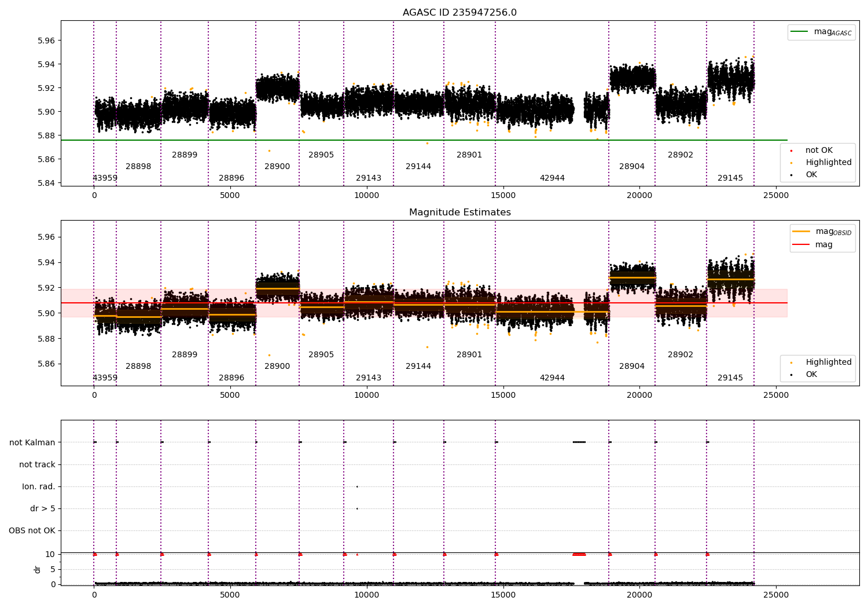The height and width of the screenshot is (608, 868).
Task: Click y-tick 5.84 on the top plot
Action: click(x=45, y=183)
